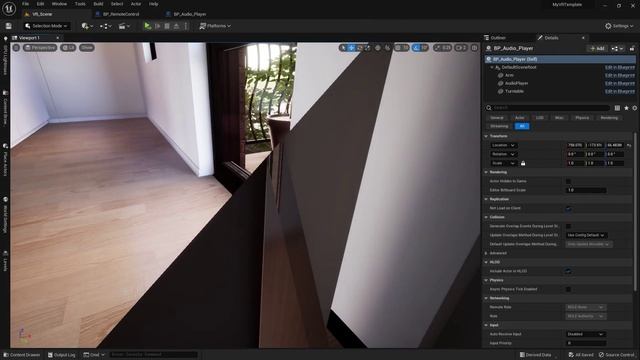
Task: Toggle Include Actor in HLOD checkbox
Action: point(568,271)
